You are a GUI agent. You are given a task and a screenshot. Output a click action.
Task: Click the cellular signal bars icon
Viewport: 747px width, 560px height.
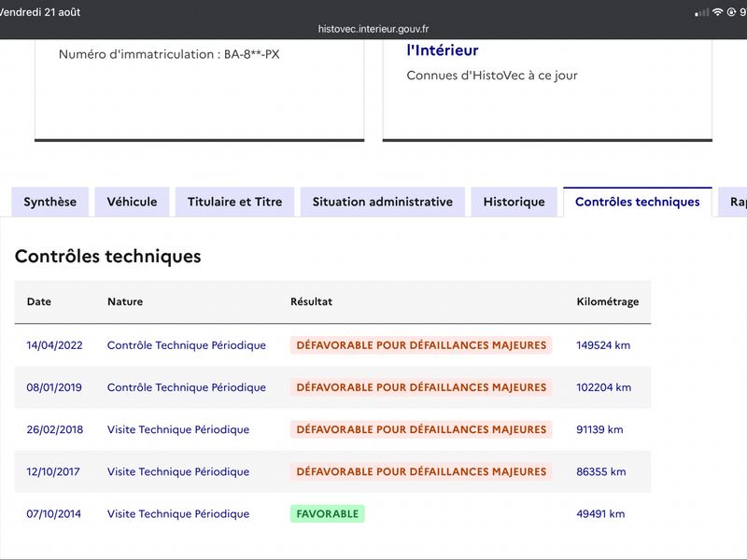[x=702, y=13]
